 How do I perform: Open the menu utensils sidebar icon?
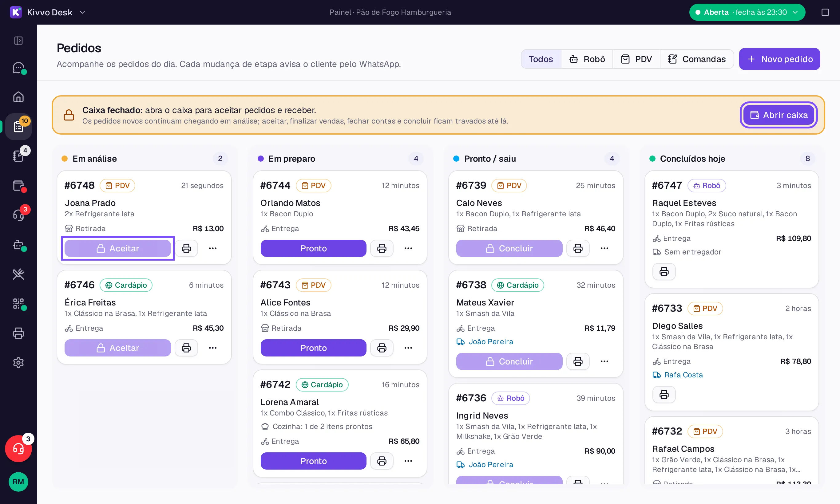(18, 274)
